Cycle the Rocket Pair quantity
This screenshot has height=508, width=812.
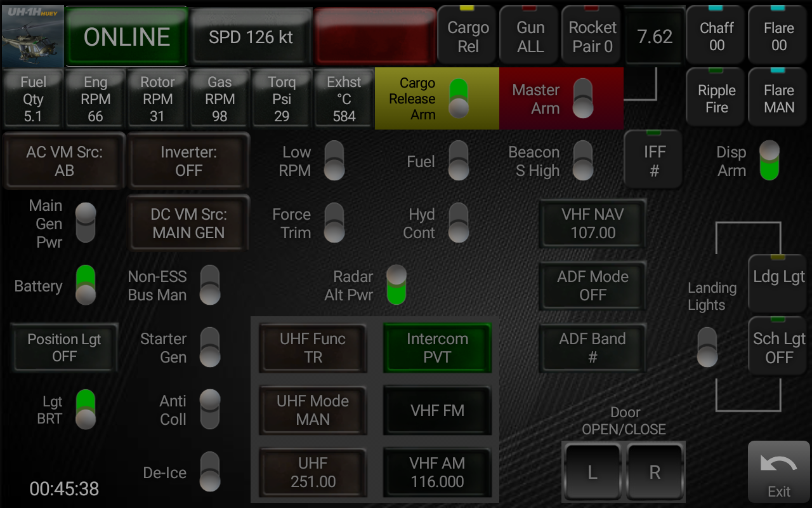coord(591,35)
